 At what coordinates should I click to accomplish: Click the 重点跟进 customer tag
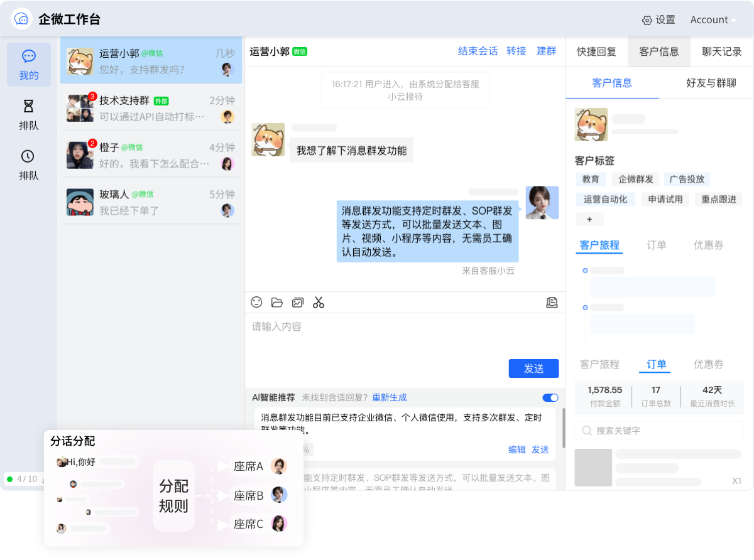[x=718, y=199]
